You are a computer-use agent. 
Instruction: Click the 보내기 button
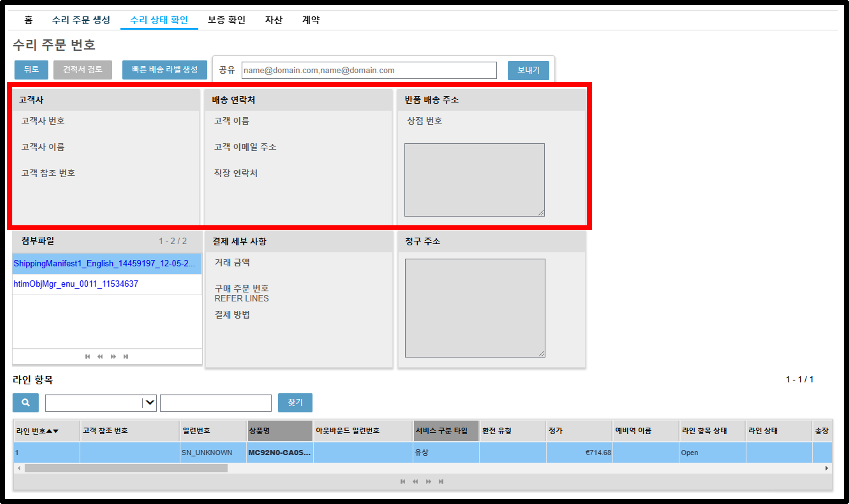(528, 70)
